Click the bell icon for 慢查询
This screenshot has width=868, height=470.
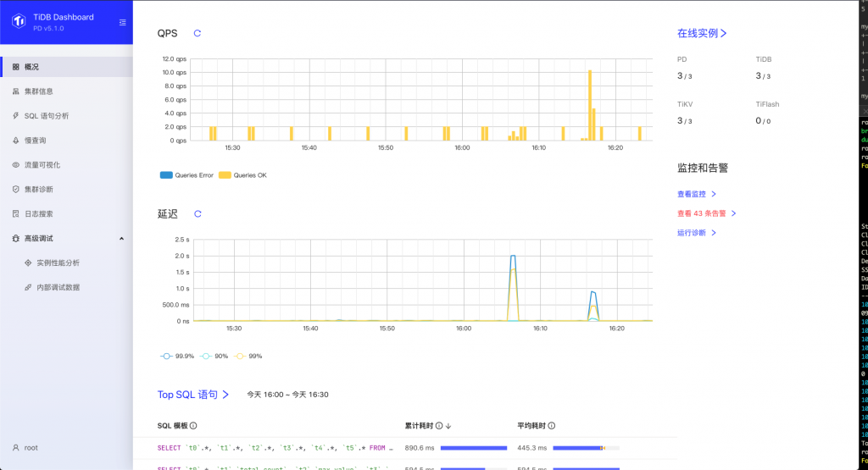(x=15, y=141)
